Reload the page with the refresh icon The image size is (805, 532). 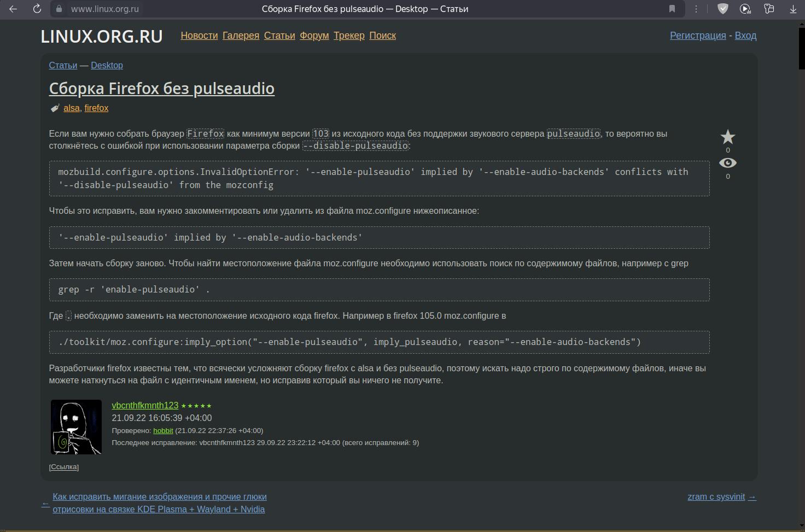click(37, 9)
